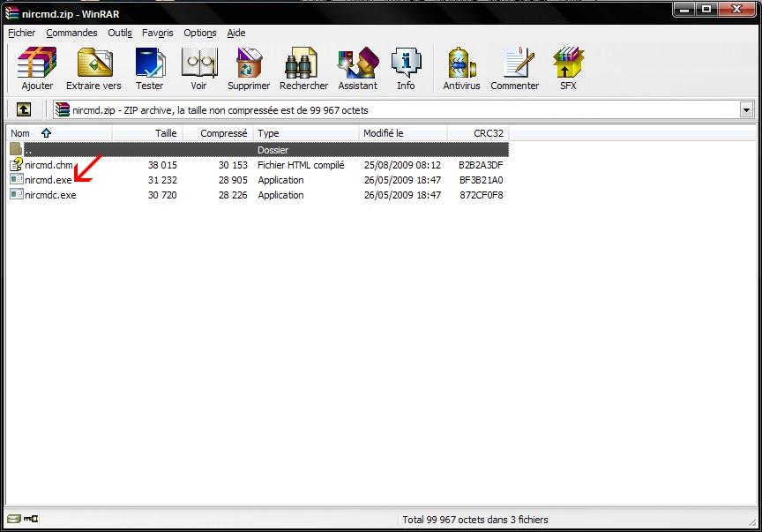This screenshot has width=762, height=532.
Task: Open the Favoris menu
Action: click(x=158, y=33)
